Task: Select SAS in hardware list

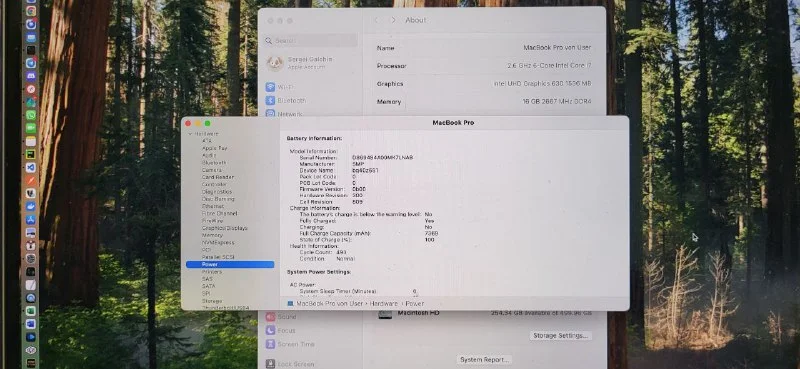Action: pos(207,279)
